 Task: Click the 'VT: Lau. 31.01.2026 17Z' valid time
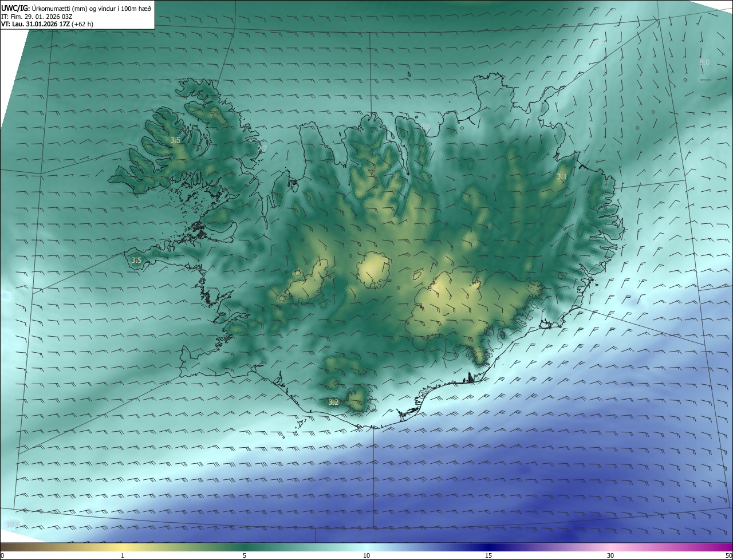point(36,24)
